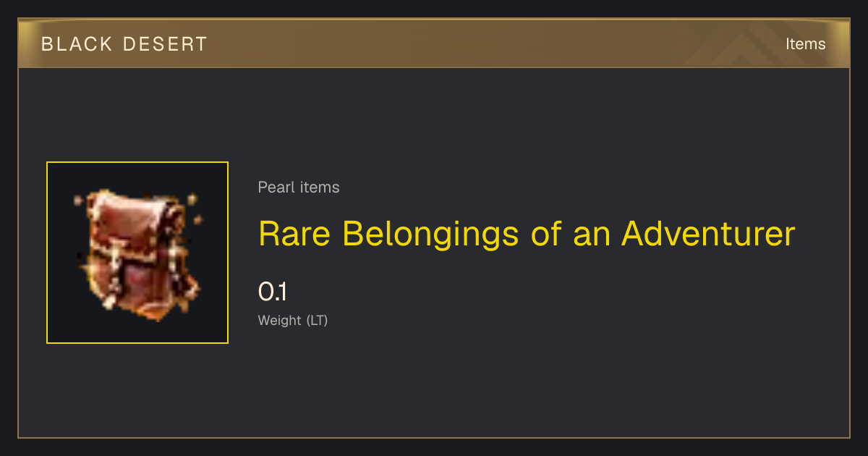Select the 0.1 weight value

(273, 292)
